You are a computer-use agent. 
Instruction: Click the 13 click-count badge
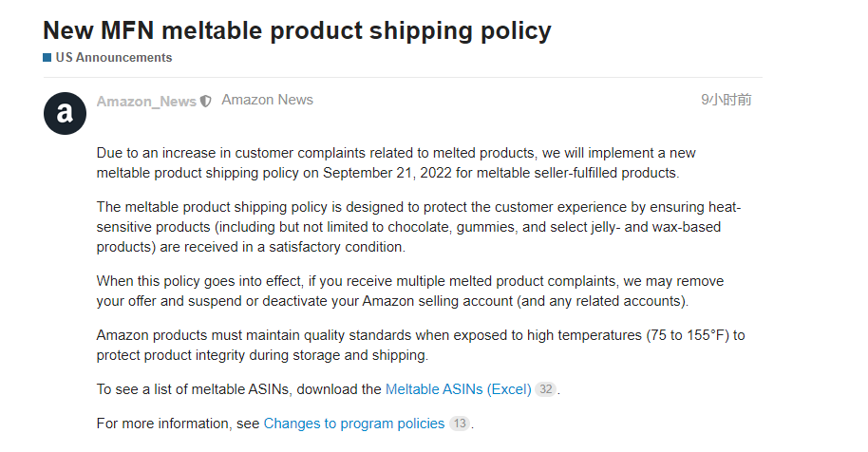coord(459,424)
